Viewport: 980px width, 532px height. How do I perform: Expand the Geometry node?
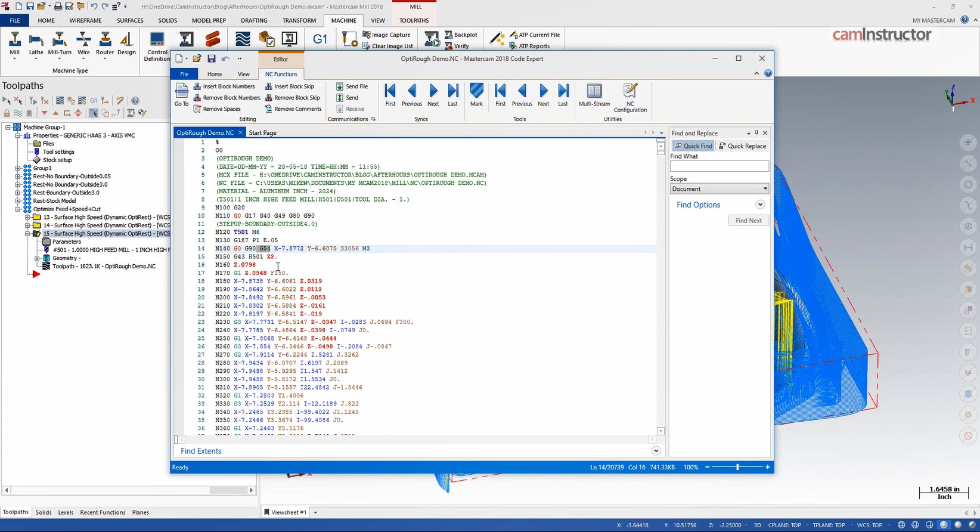37,258
